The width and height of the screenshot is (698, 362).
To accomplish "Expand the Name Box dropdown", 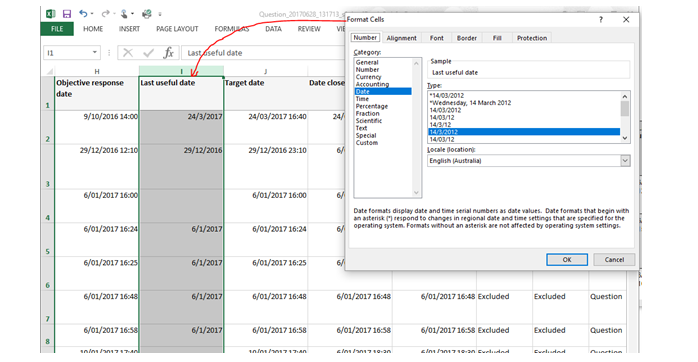I will tap(94, 53).
